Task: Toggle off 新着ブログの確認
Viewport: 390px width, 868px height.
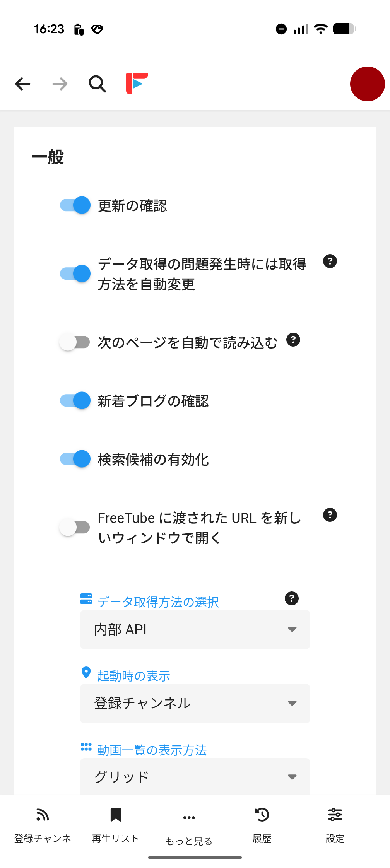Action: click(75, 400)
